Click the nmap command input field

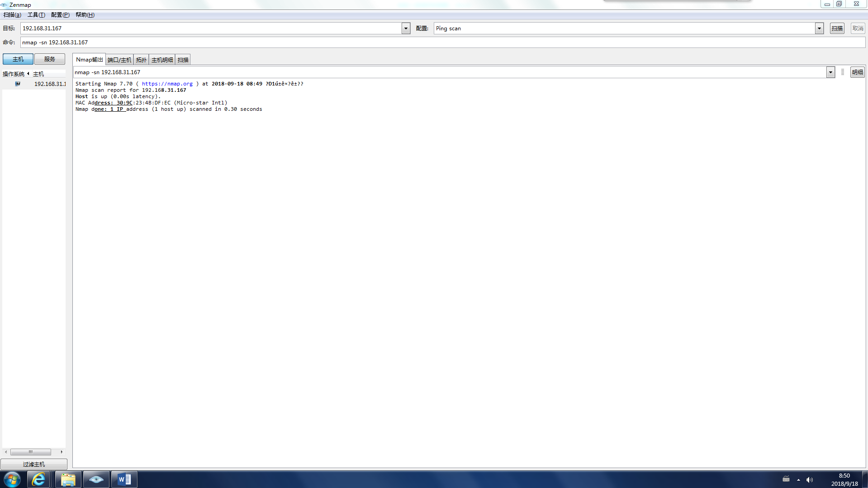click(443, 43)
